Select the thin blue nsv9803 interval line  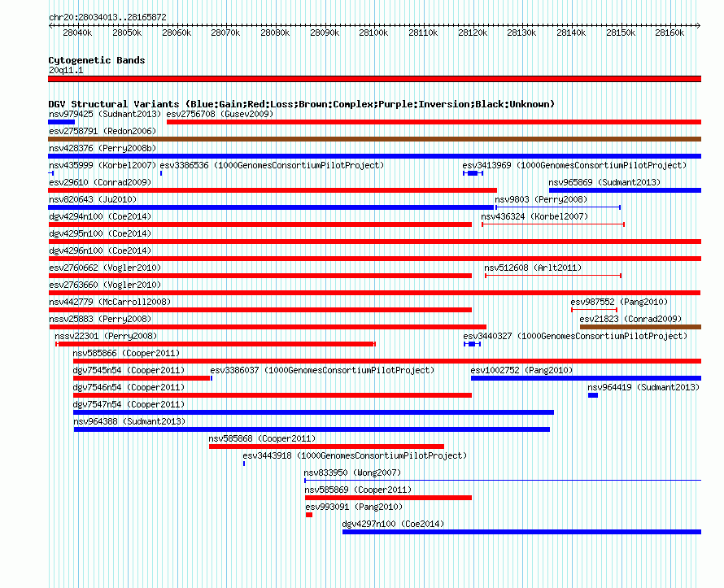click(x=558, y=207)
